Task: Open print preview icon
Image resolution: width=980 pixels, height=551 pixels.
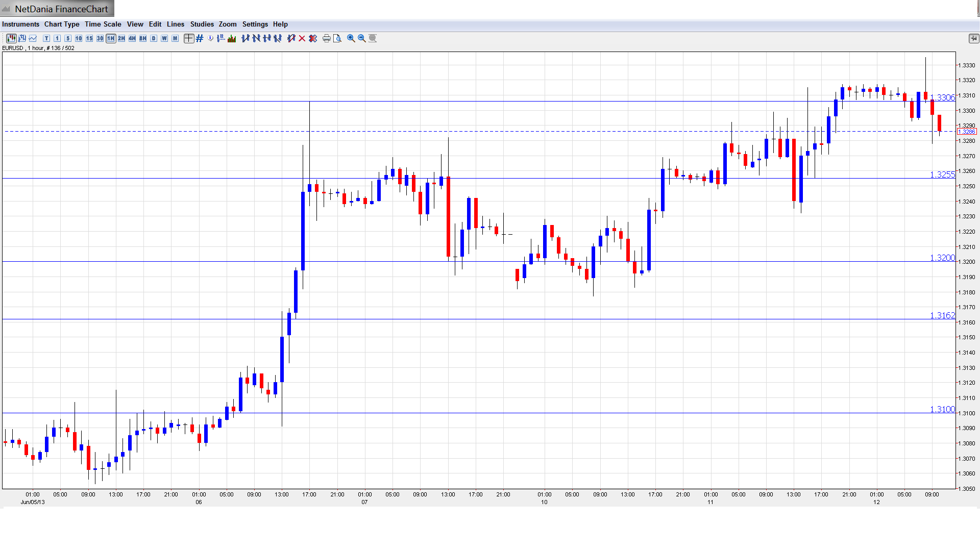Action: point(337,38)
